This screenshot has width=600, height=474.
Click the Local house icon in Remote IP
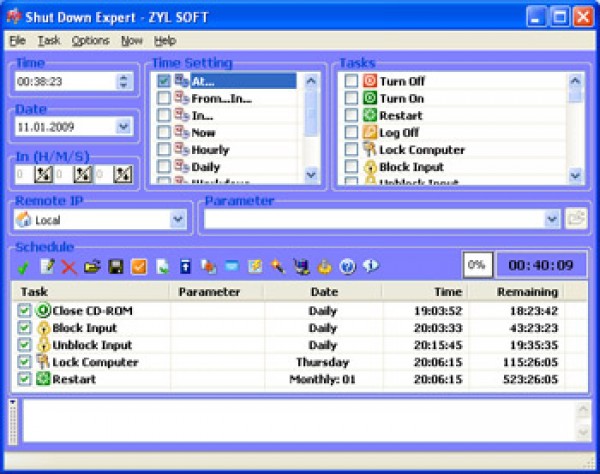[x=24, y=220]
